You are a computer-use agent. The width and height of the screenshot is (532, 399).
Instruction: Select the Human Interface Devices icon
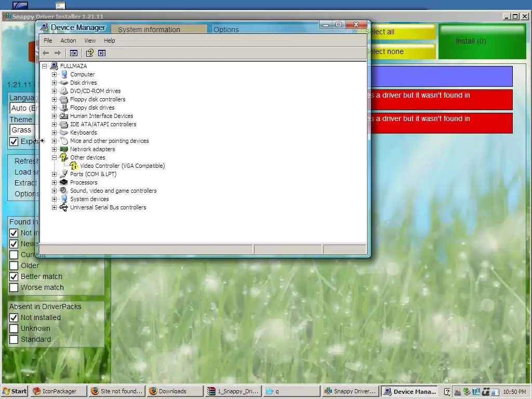coord(64,116)
